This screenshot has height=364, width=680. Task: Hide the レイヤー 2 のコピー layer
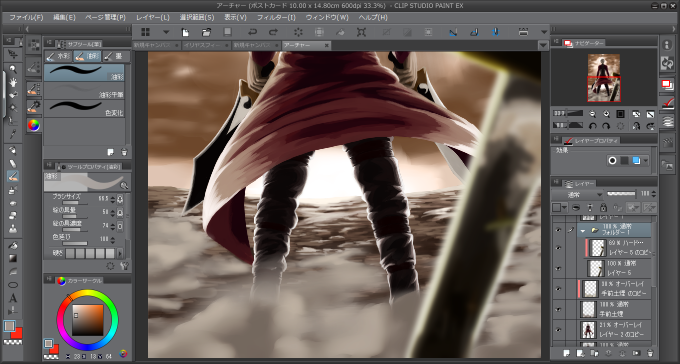559,330
